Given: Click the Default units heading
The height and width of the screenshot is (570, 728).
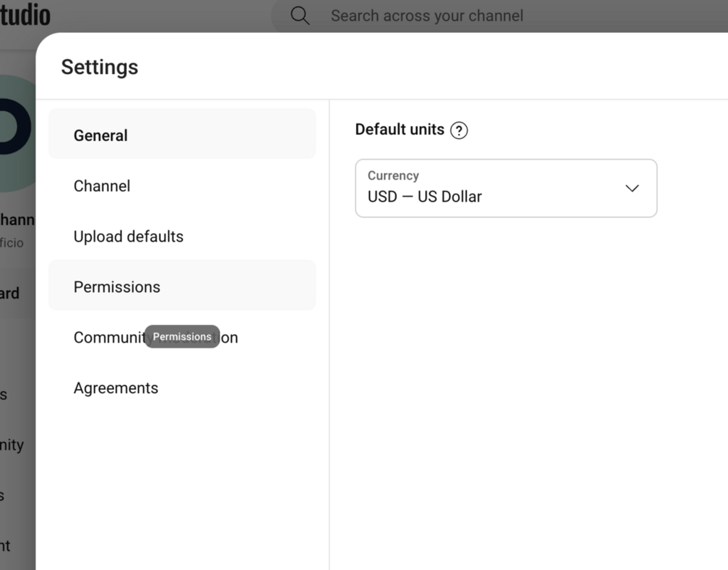Looking at the screenshot, I should tap(400, 129).
